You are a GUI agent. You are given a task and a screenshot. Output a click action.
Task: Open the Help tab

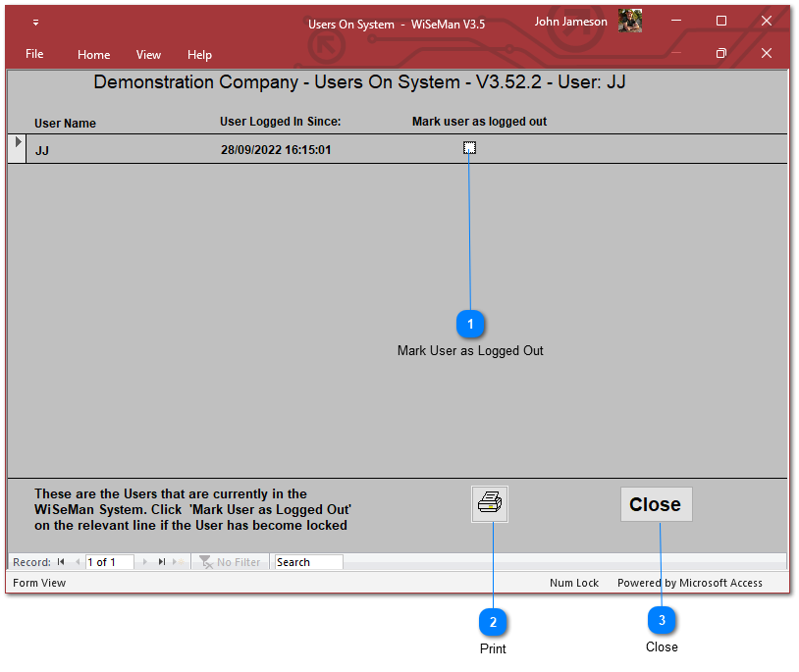coord(199,55)
